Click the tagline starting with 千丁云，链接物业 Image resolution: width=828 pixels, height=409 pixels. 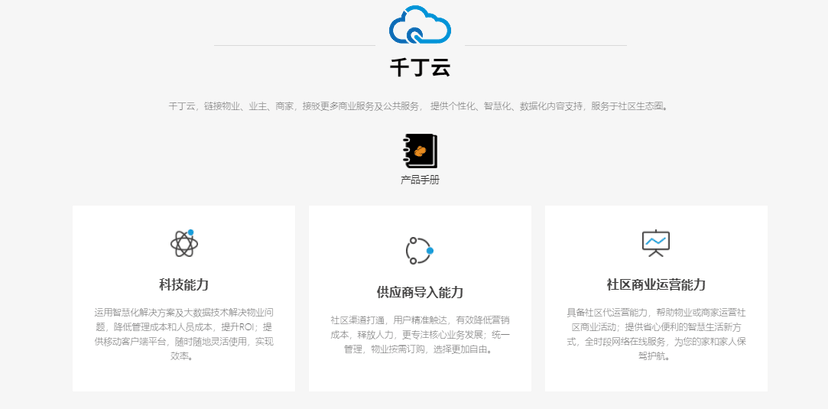click(x=419, y=106)
